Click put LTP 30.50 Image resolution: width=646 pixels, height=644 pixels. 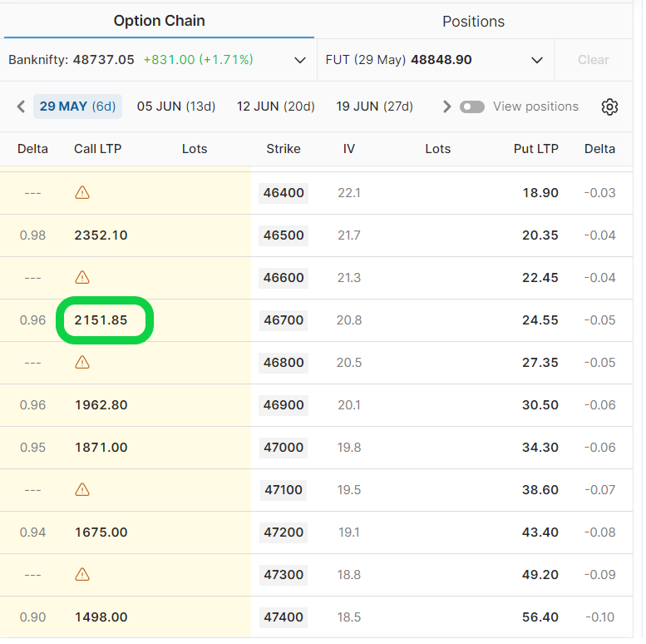(x=540, y=405)
